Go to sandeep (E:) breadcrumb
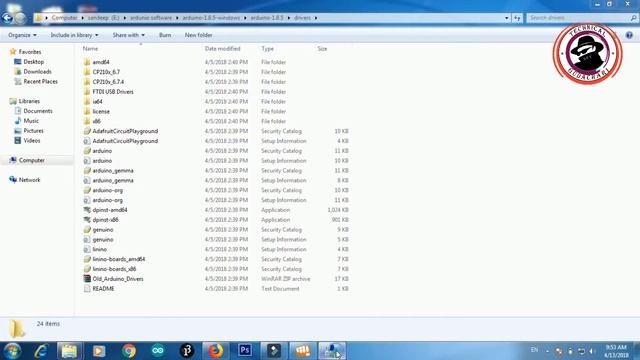 (x=104, y=18)
